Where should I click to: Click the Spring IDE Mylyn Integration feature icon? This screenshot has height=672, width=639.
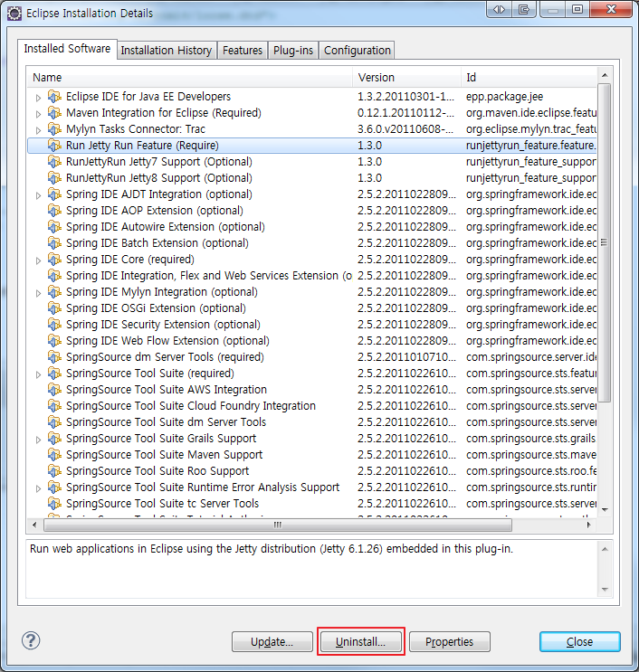54,292
